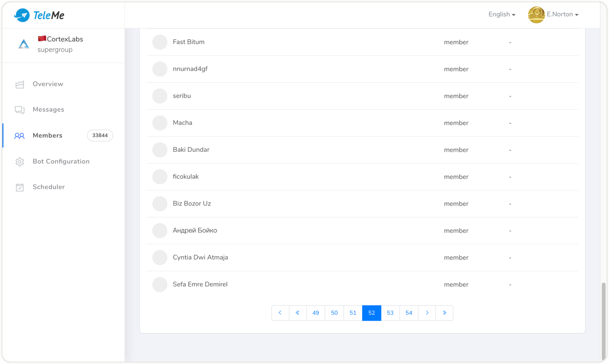Go to next page with single right arrow
This screenshot has height=364, width=609.
(x=427, y=313)
